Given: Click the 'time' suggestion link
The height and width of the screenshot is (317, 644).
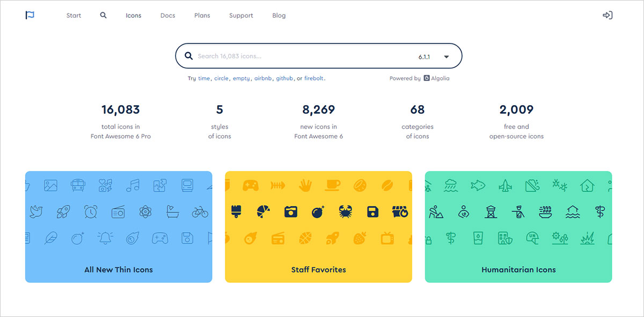Looking at the screenshot, I should (204, 78).
